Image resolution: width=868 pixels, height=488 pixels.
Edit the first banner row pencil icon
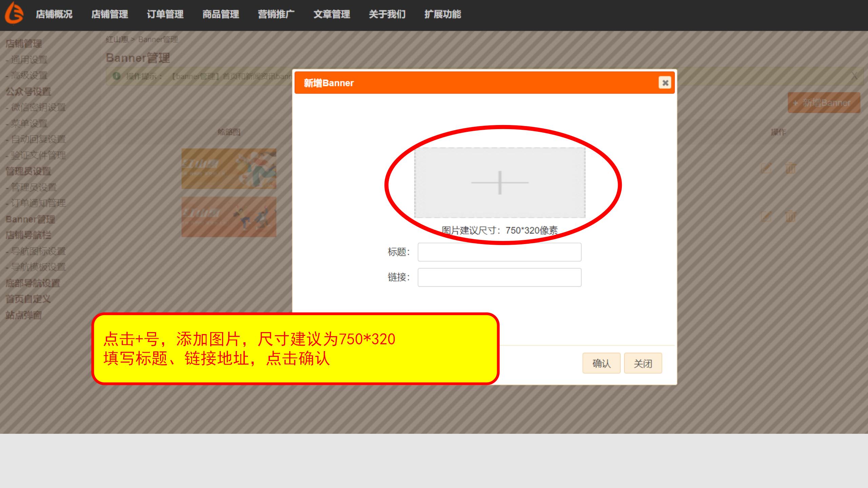(x=766, y=168)
